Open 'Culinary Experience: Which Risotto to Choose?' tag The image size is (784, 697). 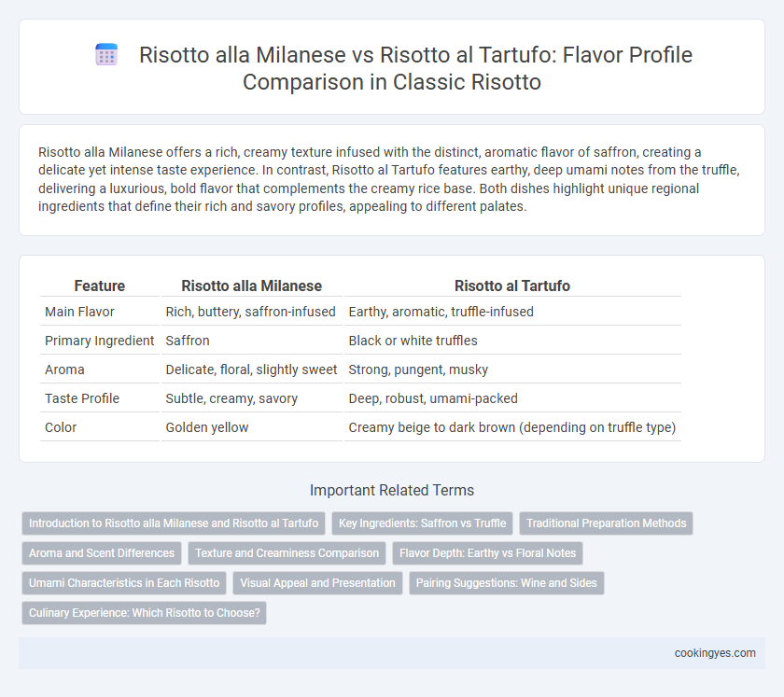[144, 613]
